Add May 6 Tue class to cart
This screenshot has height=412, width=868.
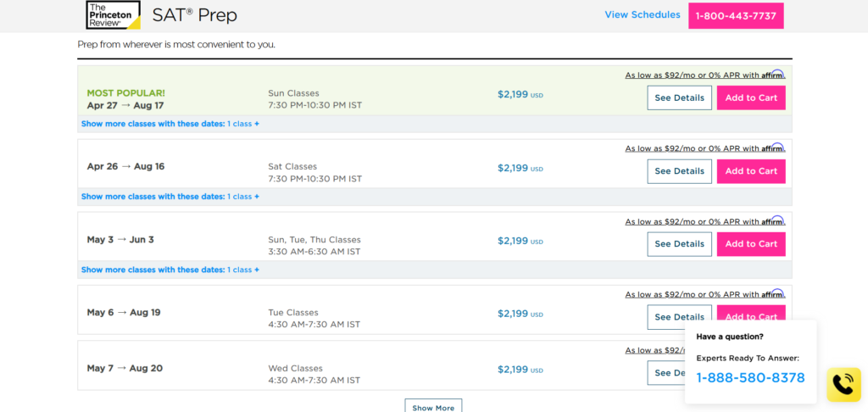(x=751, y=312)
